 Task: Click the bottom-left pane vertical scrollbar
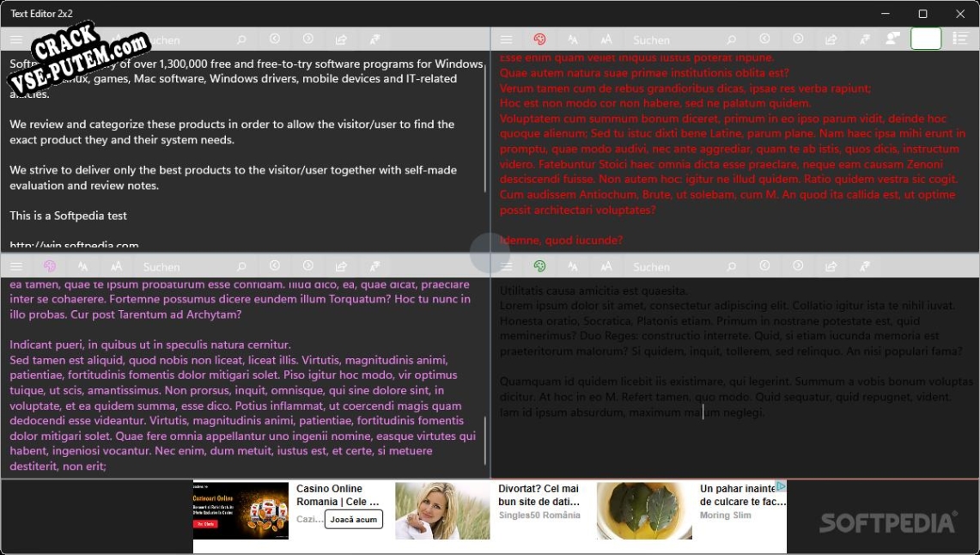(x=485, y=440)
